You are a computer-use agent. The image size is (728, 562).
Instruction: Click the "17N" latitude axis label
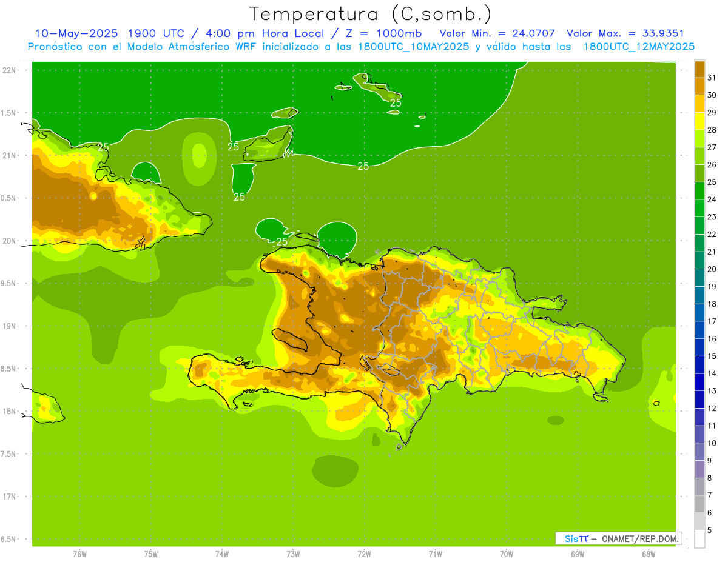pyautogui.click(x=10, y=497)
